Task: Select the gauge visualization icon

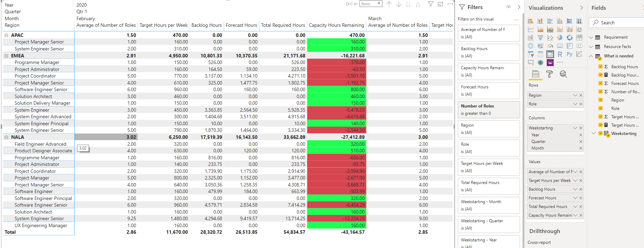Action: 550,46
